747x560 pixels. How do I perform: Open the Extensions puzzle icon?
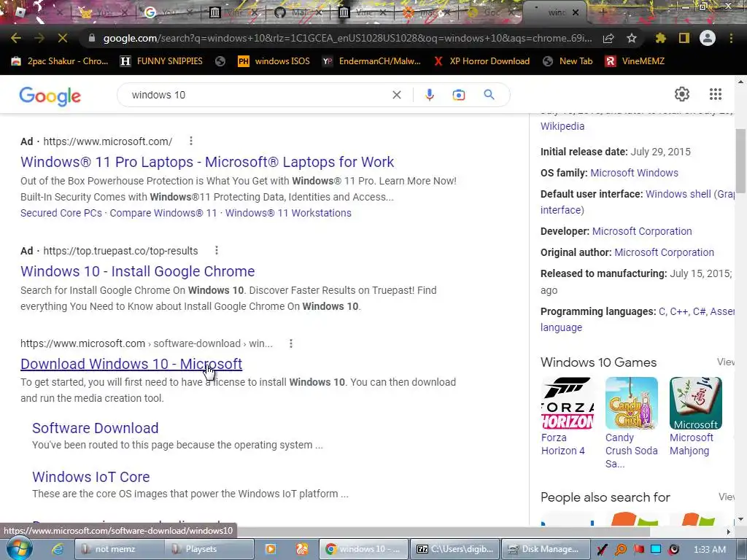(x=660, y=38)
